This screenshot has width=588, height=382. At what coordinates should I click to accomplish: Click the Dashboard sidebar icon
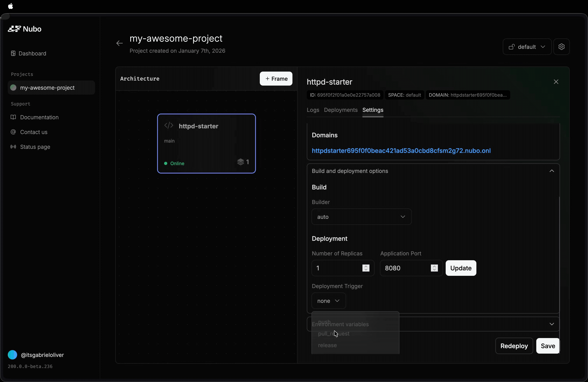coord(13,53)
